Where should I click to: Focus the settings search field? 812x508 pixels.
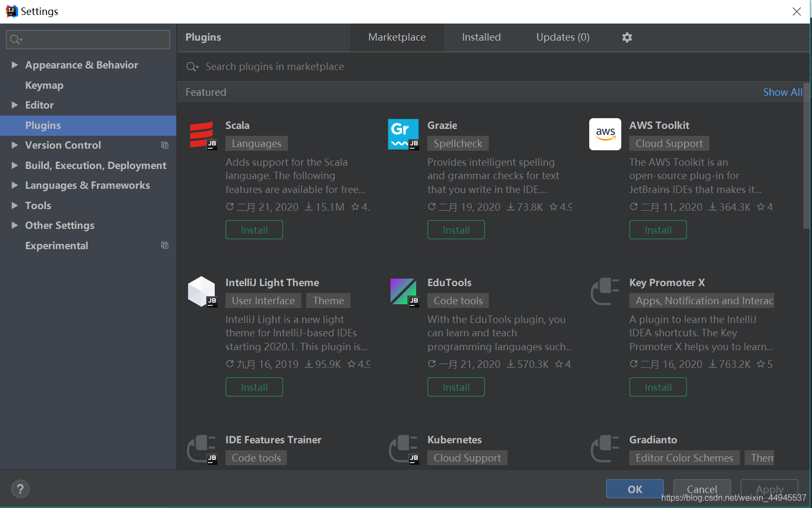[x=88, y=40]
